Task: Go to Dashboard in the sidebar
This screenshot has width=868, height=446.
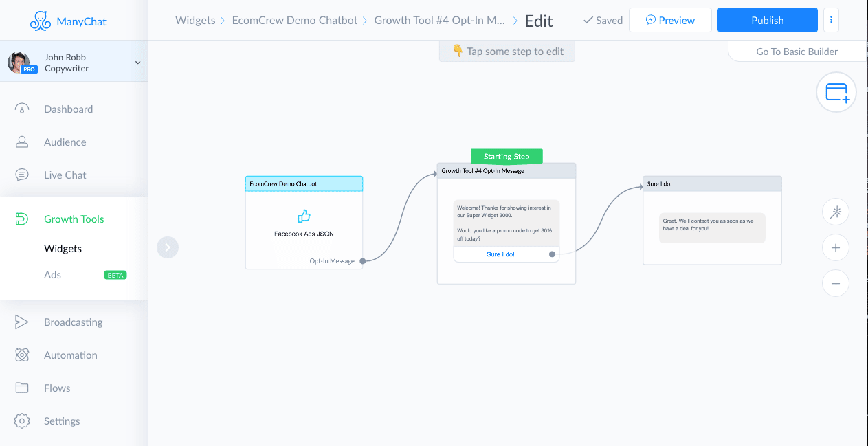Action: (x=68, y=109)
